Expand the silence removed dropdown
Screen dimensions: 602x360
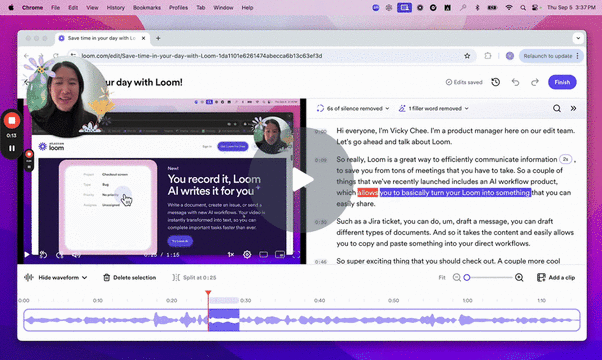(x=353, y=109)
